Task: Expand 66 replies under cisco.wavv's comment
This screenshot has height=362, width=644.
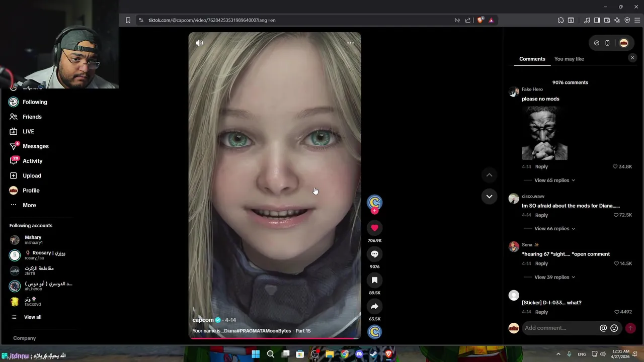Action: 554,228
